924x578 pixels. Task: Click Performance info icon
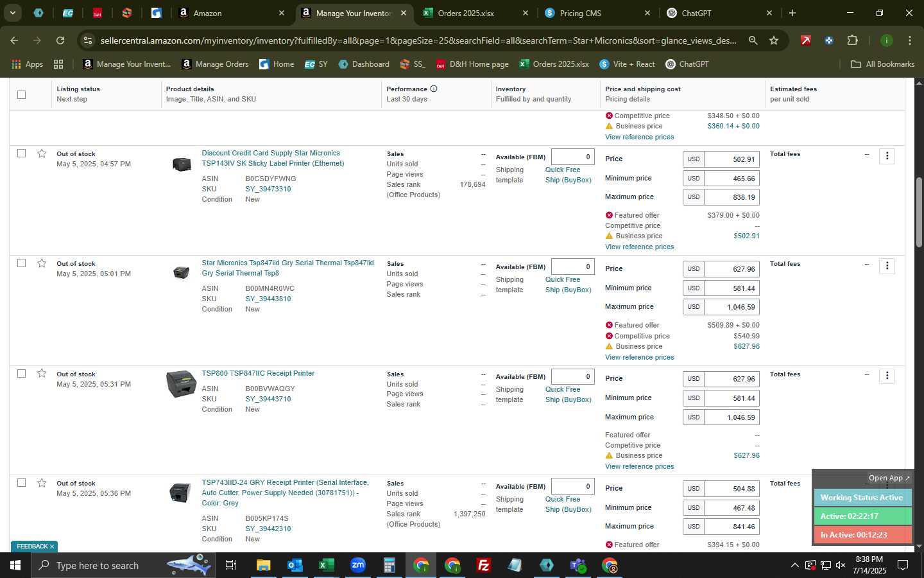point(434,89)
